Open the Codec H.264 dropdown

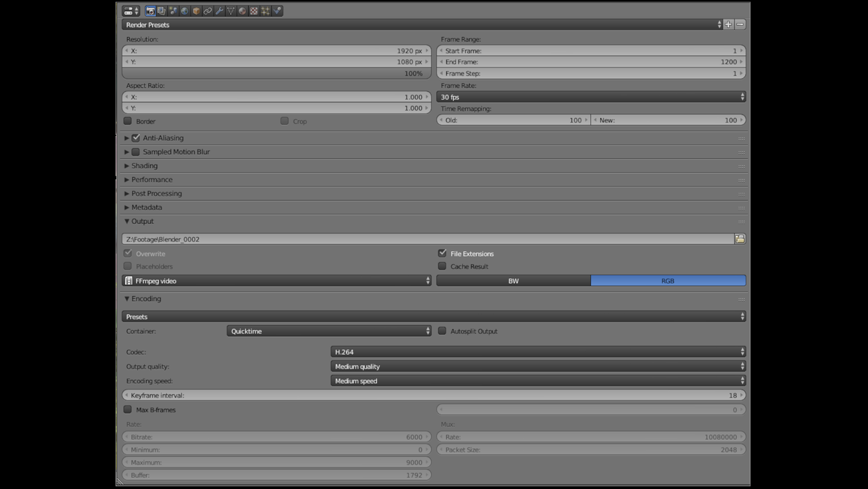(x=538, y=352)
